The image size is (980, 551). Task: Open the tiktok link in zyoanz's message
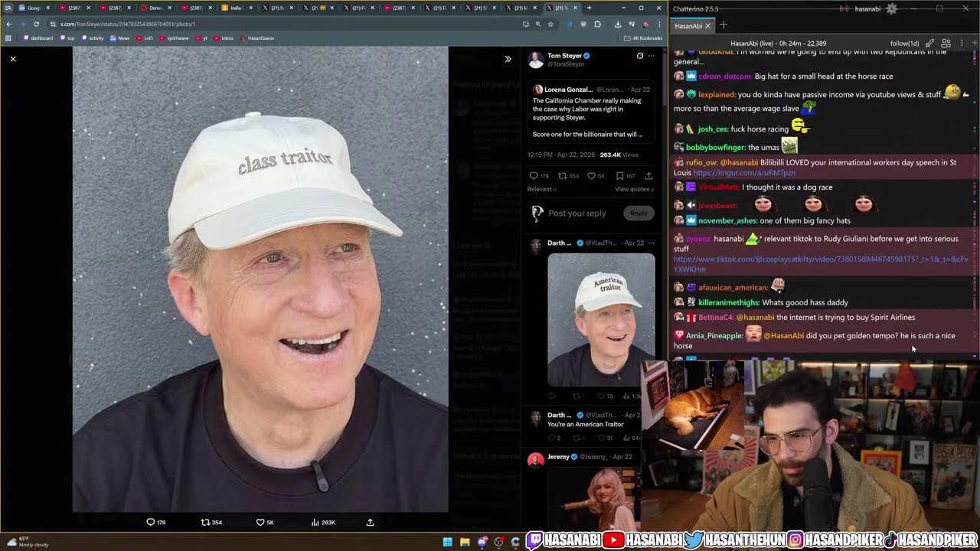click(x=821, y=264)
